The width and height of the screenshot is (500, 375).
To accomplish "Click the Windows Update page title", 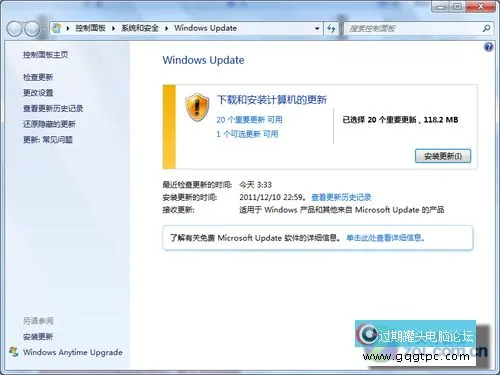I will tap(203, 60).
